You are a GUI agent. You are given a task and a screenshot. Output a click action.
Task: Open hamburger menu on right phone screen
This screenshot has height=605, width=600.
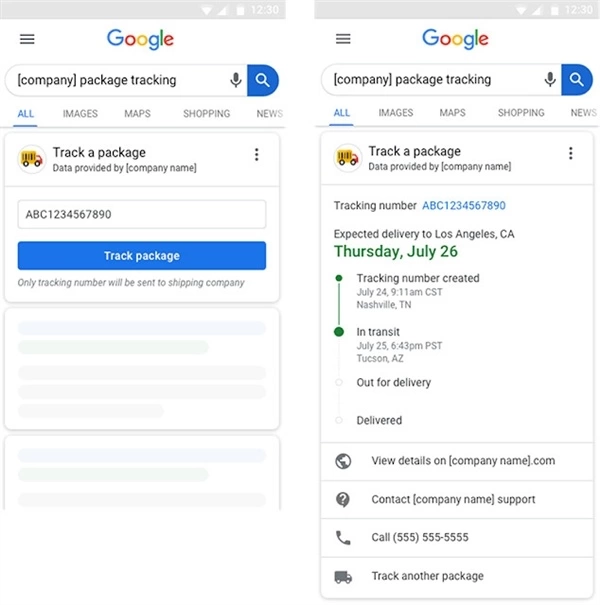click(343, 39)
